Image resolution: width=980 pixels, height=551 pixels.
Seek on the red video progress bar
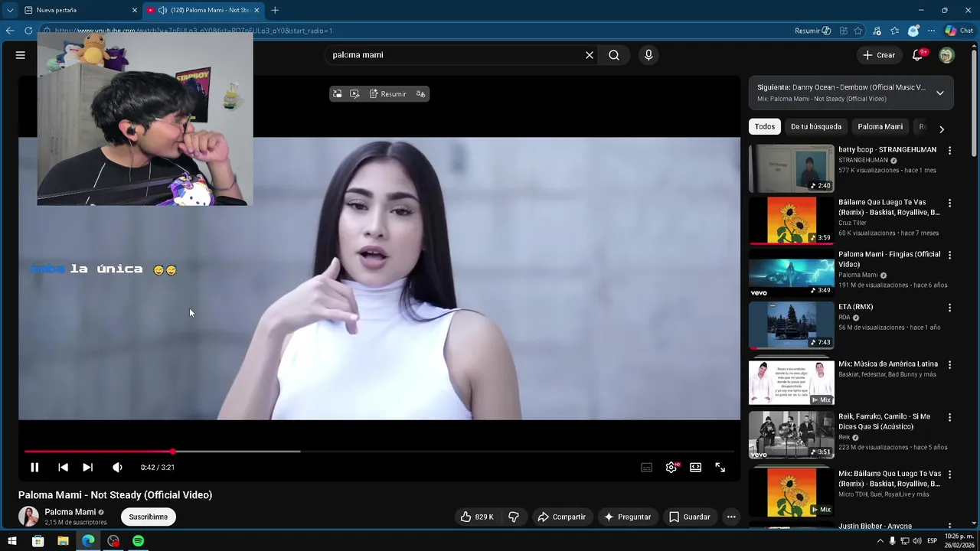tap(379, 452)
